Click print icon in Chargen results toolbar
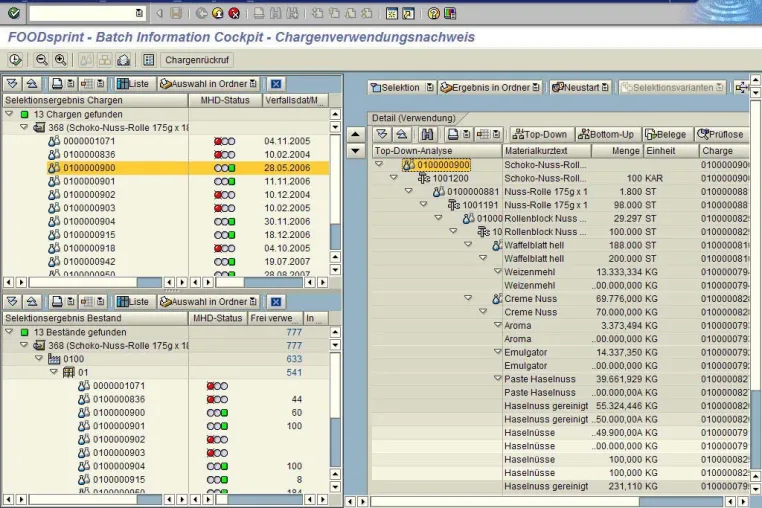Image resolution: width=762 pixels, height=508 pixels. pyautogui.click(x=57, y=84)
